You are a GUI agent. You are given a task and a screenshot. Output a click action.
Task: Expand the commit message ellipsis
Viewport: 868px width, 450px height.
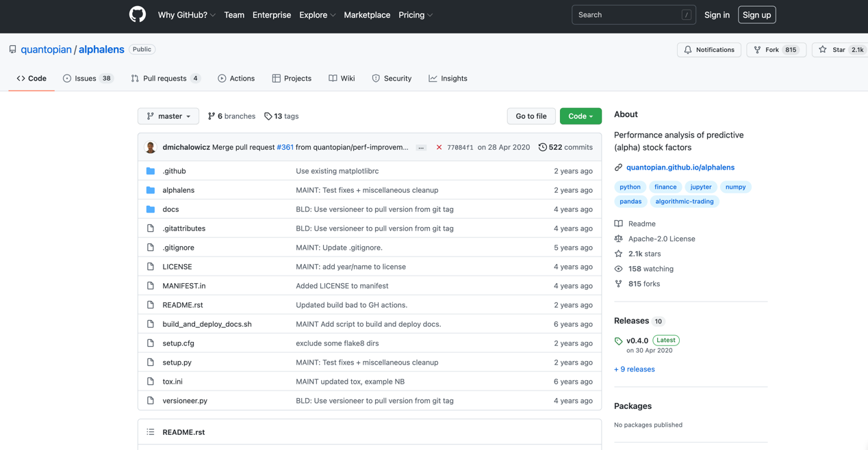(x=421, y=148)
